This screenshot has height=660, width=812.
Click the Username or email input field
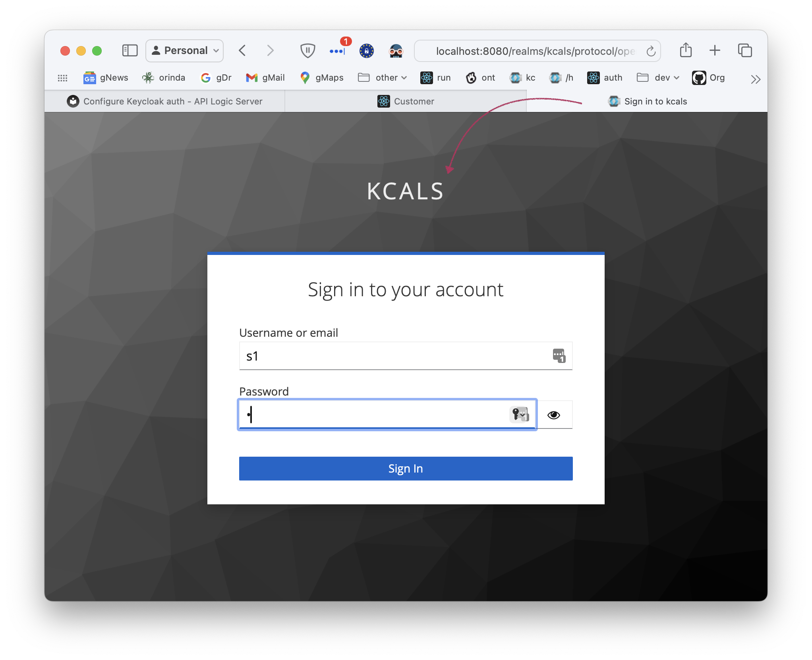tap(405, 355)
